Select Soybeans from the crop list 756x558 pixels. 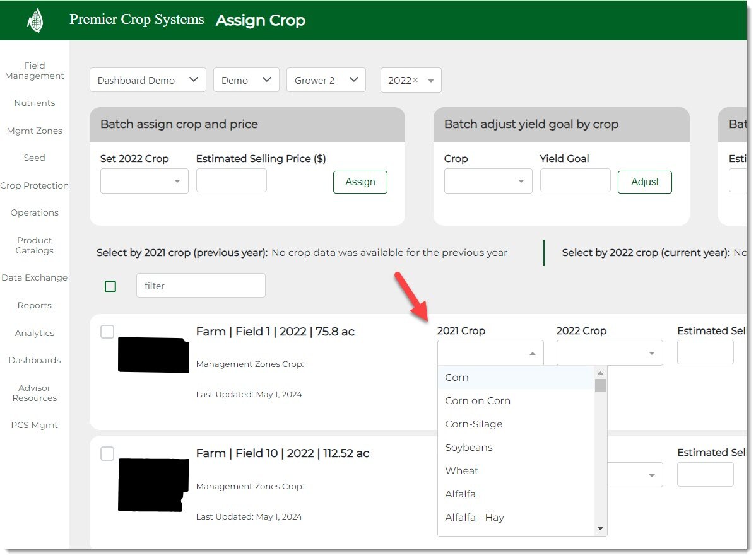[469, 448]
